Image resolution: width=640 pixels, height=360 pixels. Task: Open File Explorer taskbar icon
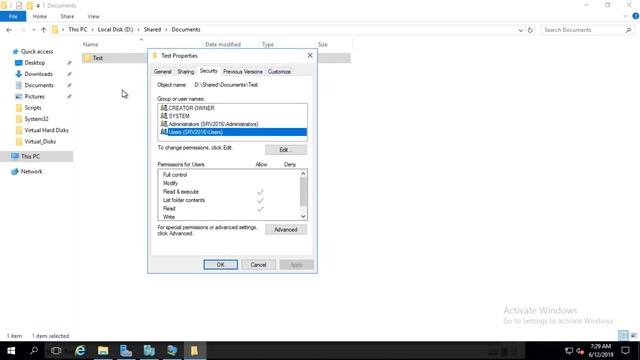103,351
